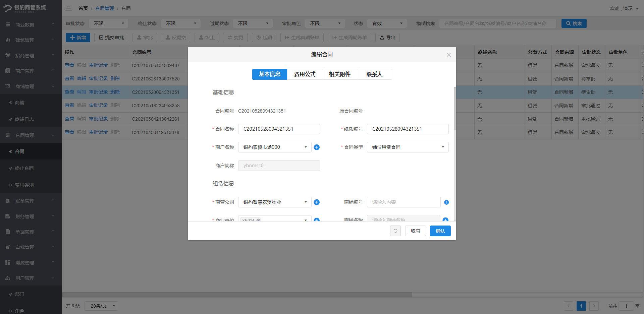Open 审批管理 sidebar menu
644x314 pixels.
(x=31, y=247)
